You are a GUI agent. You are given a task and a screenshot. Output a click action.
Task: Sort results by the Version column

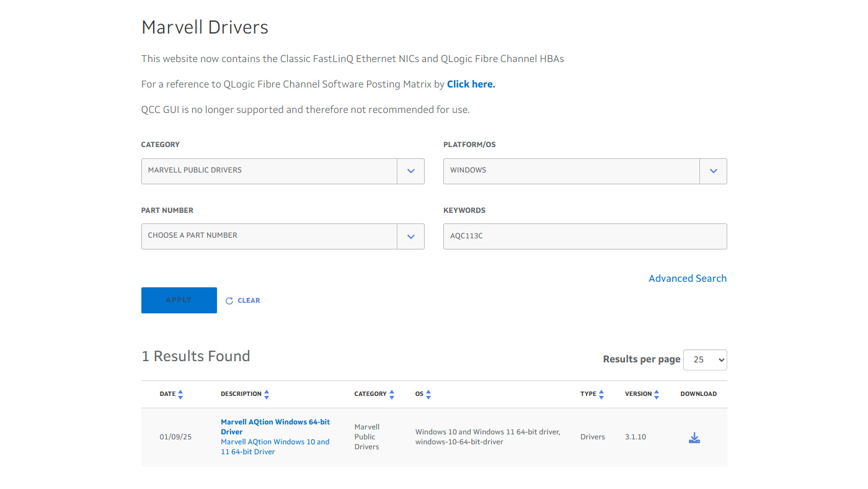click(657, 393)
